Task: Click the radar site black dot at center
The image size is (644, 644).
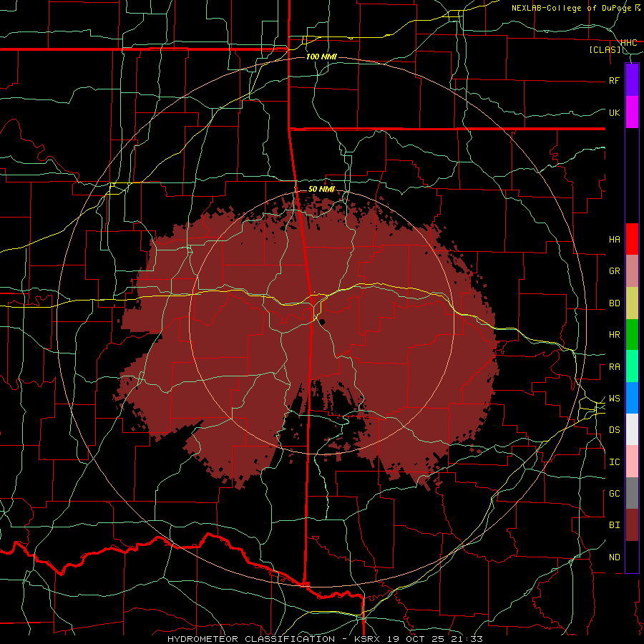Action: [x=323, y=321]
